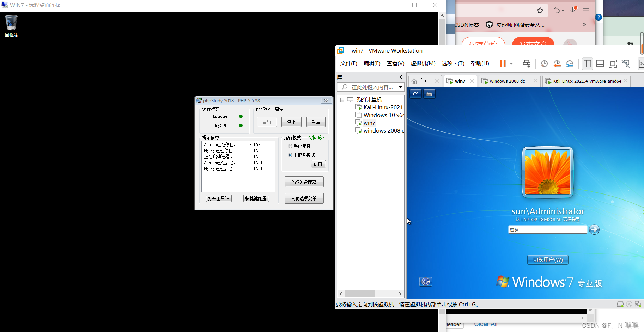Image resolution: width=644 pixels, height=332 pixels.
Task: Select the 非服务模式 radio option
Action: pyautogui.click(x=302, y=155)
